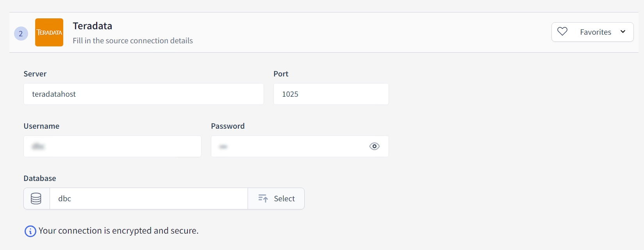
Task: Focus the Server field containing teradatahost
Action: [143, 94]
